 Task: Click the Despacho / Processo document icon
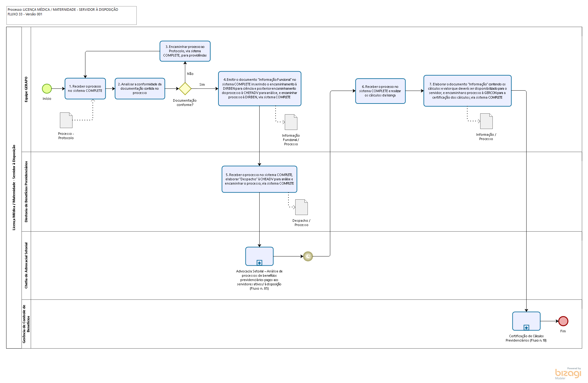pyautogui.click(x=301, y=207)
